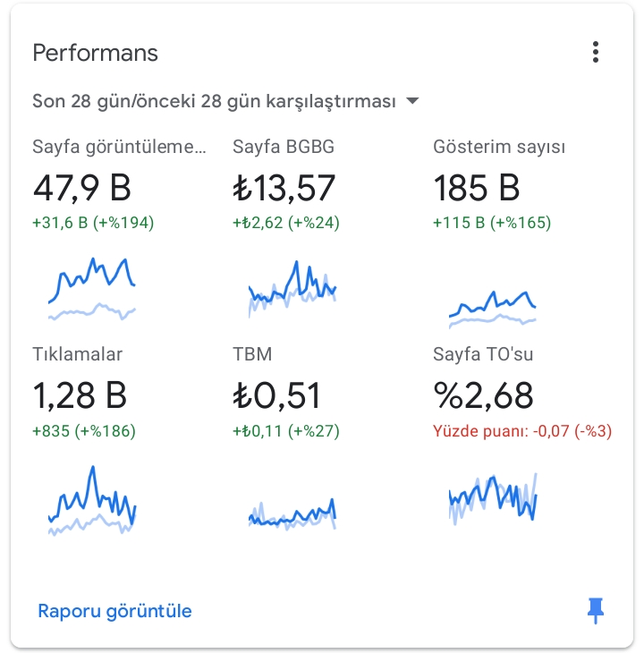Click the +31,6 B (+%194) change text
This screenshot has width=644, height=653.
coord(93,223)
